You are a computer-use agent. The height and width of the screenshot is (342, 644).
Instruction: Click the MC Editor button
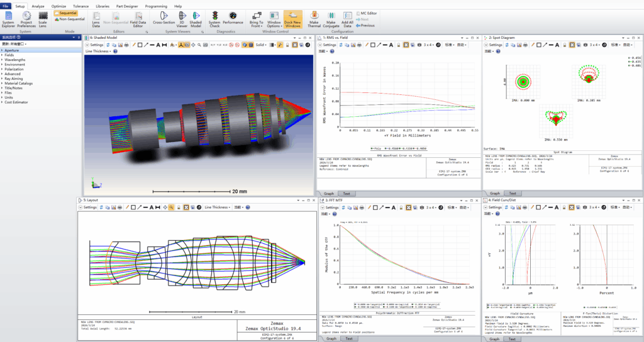pyautogui.click(x=367, y=13)
